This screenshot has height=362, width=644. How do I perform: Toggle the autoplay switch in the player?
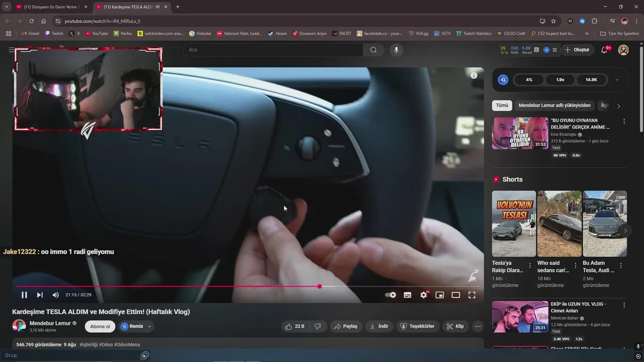click(x=390, y=295)
